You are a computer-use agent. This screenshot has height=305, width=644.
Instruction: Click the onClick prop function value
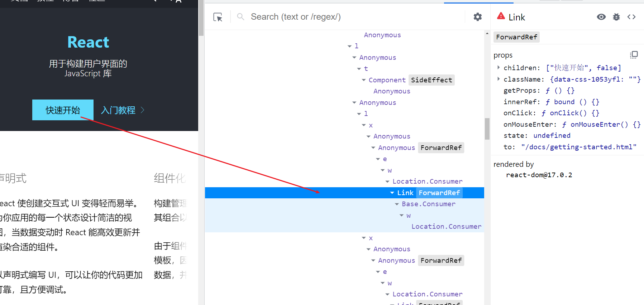point(570,113)
